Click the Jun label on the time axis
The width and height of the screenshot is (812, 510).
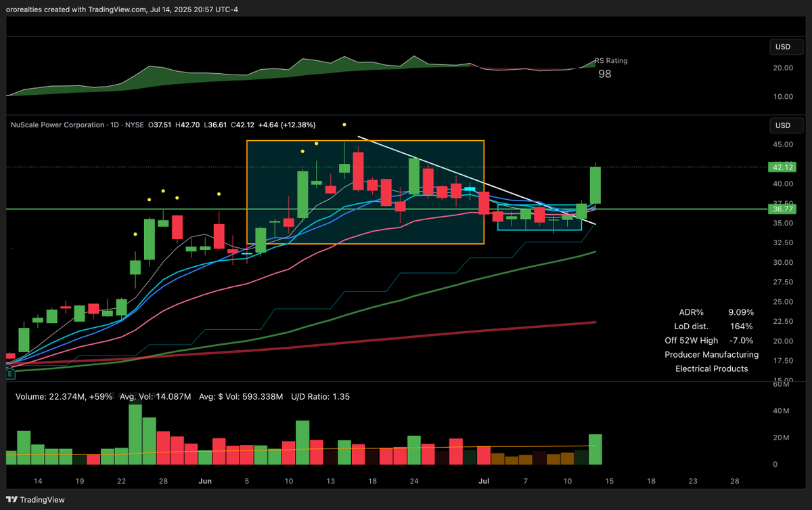pyautogui.click(x=205, y=480)
